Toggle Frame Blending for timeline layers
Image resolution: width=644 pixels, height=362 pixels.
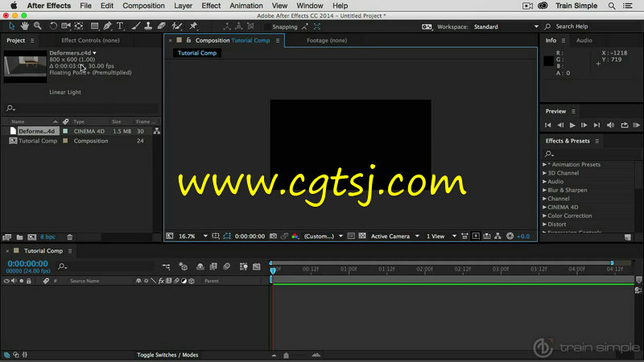pyautogui.click(x=213, y=267)
